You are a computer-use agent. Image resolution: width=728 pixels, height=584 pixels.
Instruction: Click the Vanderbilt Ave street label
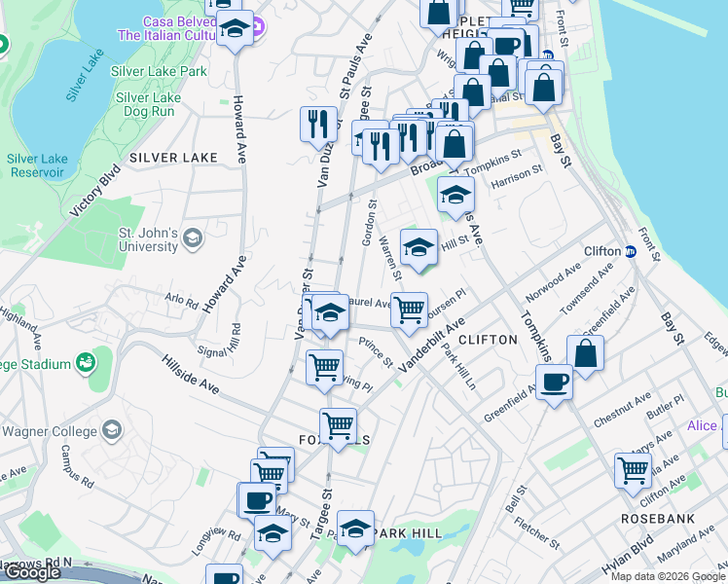tap(431, 345)
